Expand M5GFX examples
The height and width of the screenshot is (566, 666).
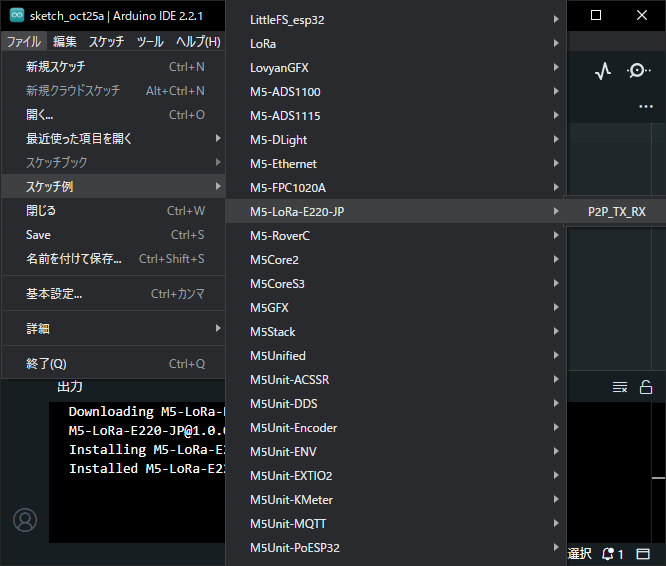(x=396, y=307)
